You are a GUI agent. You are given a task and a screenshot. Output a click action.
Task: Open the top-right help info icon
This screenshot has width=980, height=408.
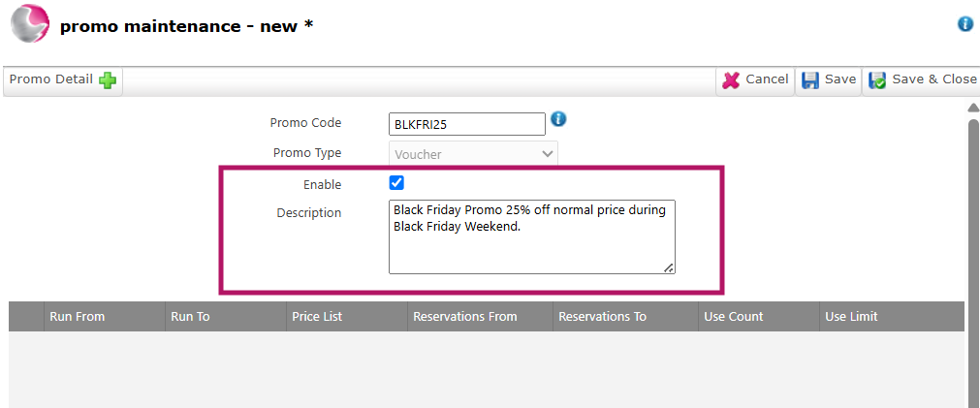pyautogui.click(x=965, y=23)
